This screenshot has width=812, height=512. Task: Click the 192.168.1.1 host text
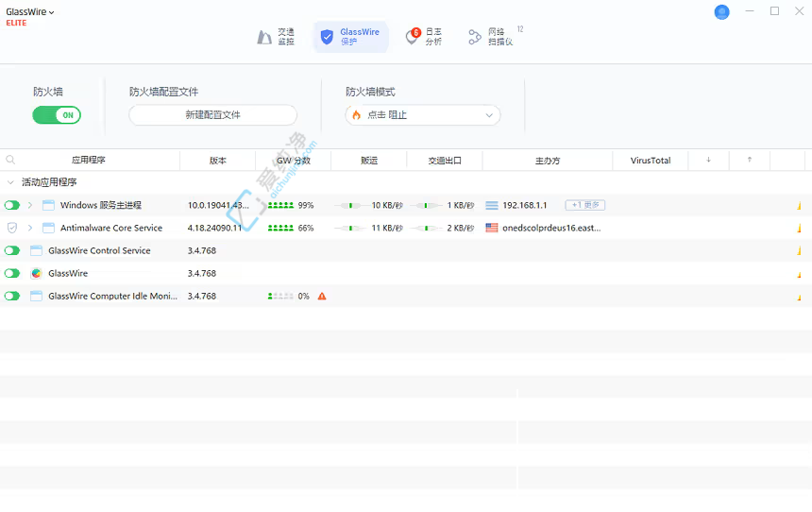525,205
